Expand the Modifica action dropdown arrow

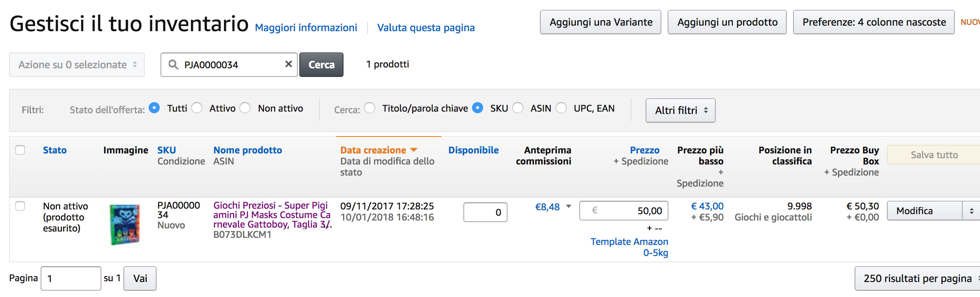[x=971, y=211]
